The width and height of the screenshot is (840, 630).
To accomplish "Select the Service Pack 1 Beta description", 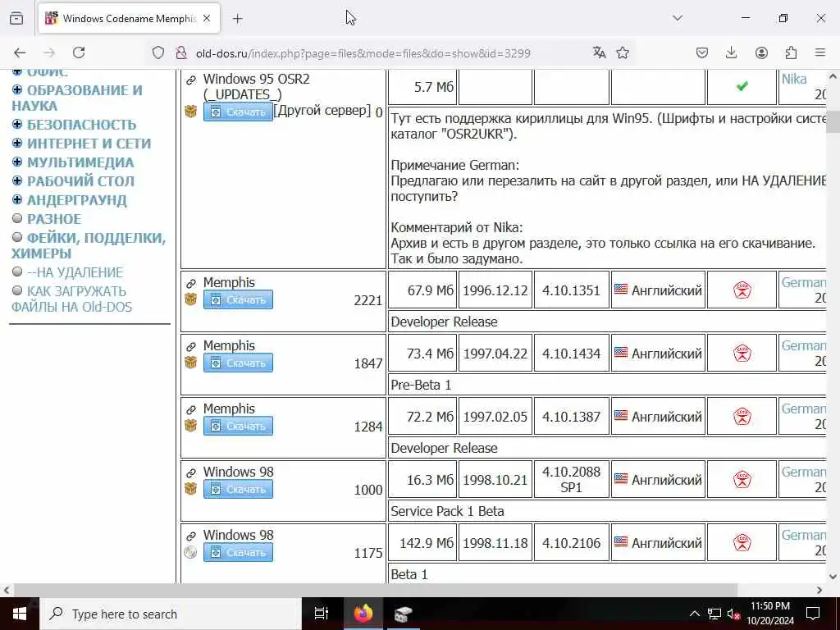I will pos(447,511).
